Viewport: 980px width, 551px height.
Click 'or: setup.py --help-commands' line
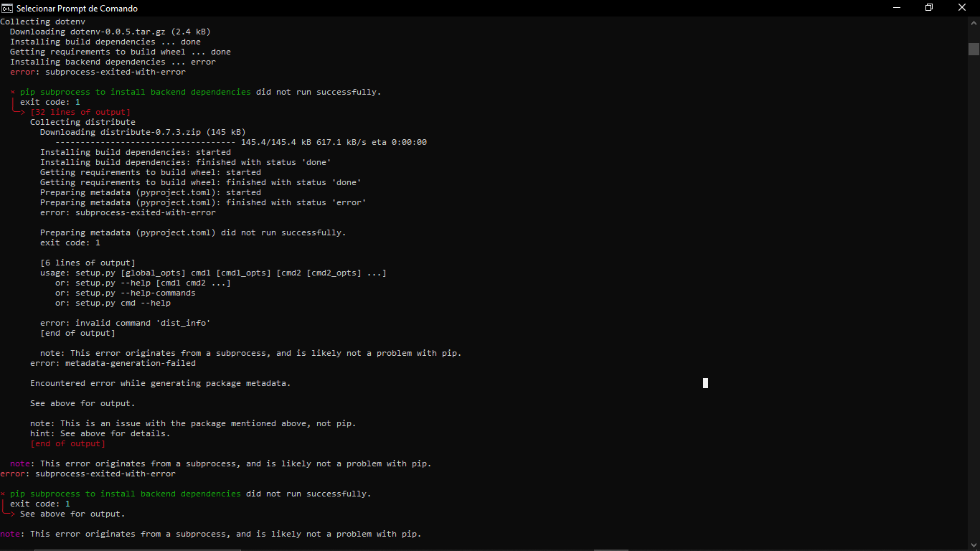pos(126,293)
